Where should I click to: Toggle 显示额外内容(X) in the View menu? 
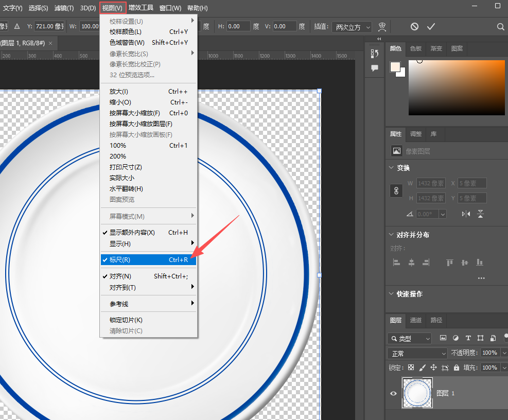pyautogui.click(x=149, y=232)
